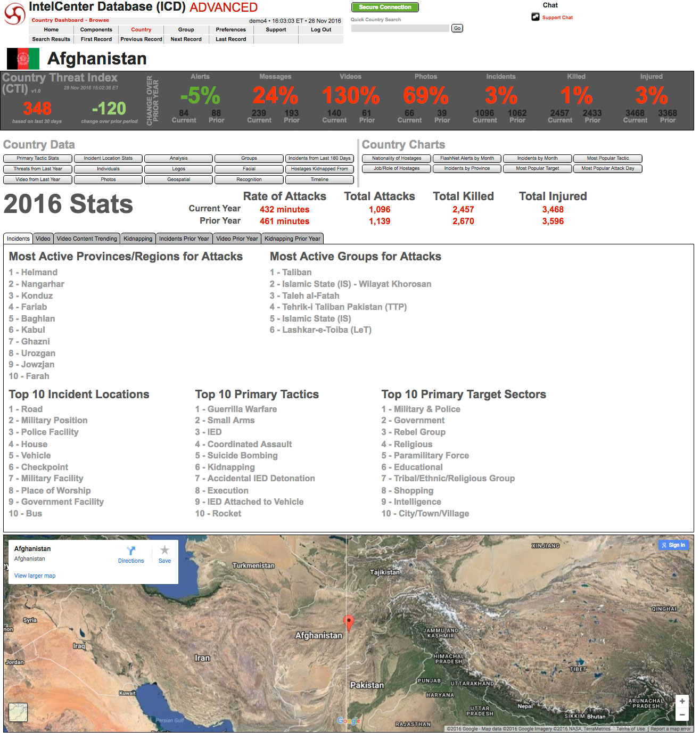Click Report a map error link
Screen dimensions: 700x739
(x=671, y=729)
